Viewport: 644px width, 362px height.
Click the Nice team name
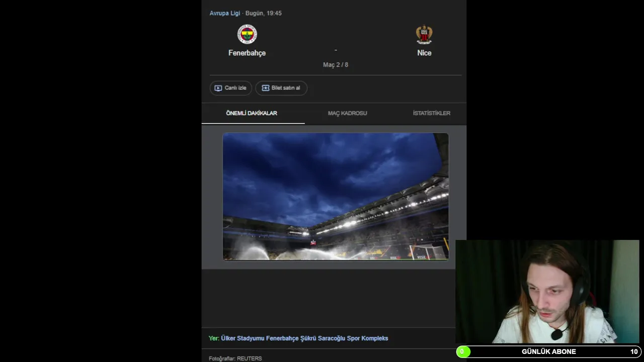424,53
